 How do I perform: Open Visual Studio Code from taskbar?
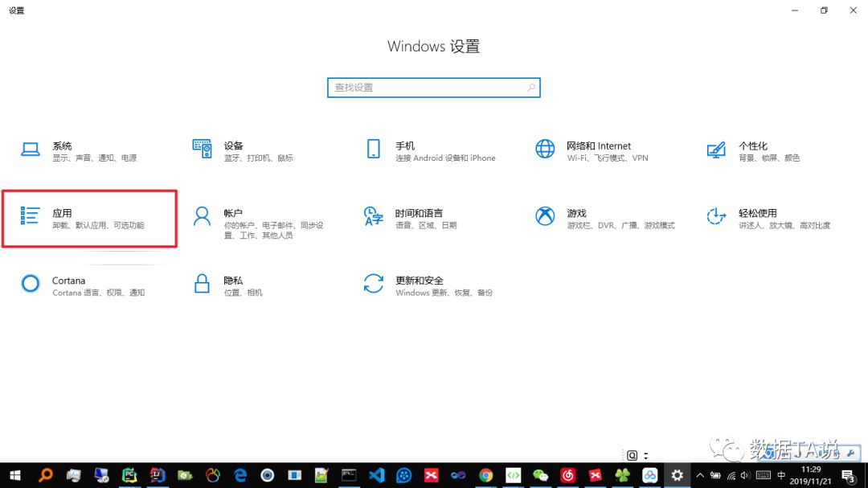coord(376,475)
